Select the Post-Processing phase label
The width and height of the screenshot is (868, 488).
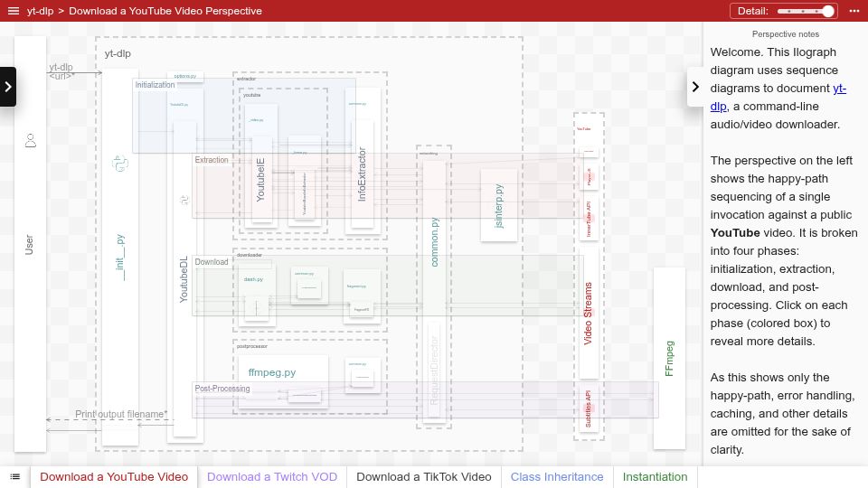point(222,389)
